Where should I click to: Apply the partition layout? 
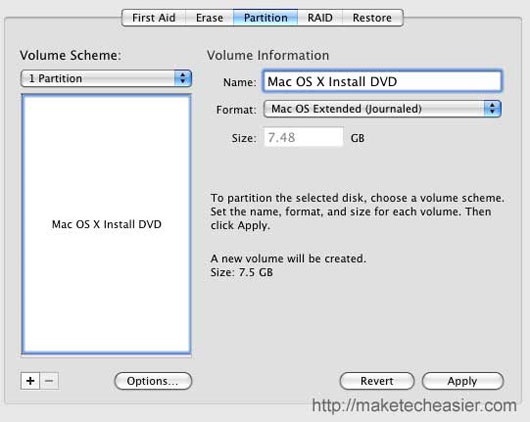click(x=463, y=381)
